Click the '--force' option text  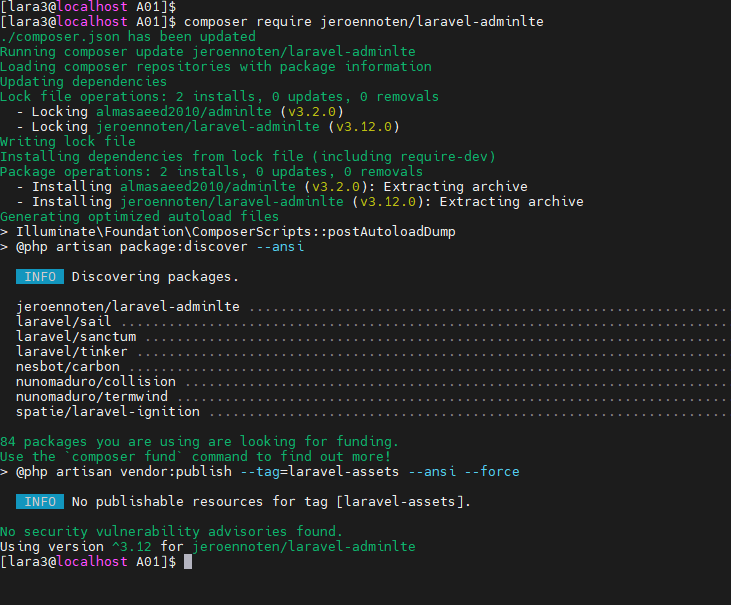[x=492, y=472]
